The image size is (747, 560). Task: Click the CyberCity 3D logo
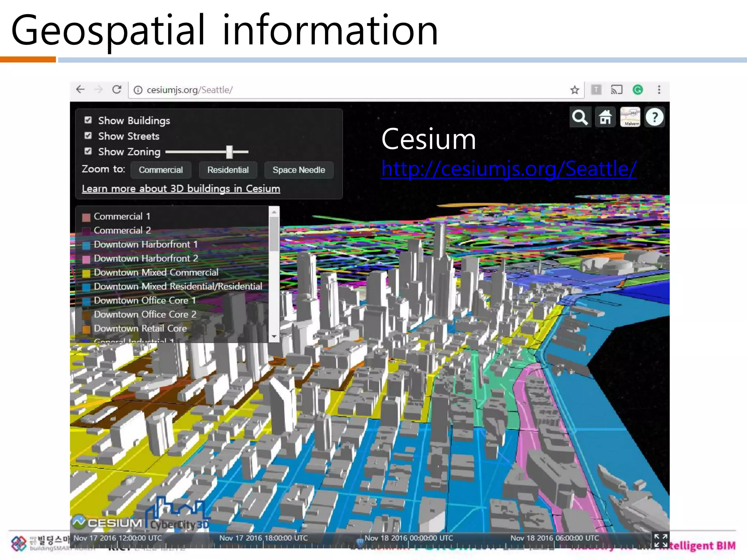178,514
